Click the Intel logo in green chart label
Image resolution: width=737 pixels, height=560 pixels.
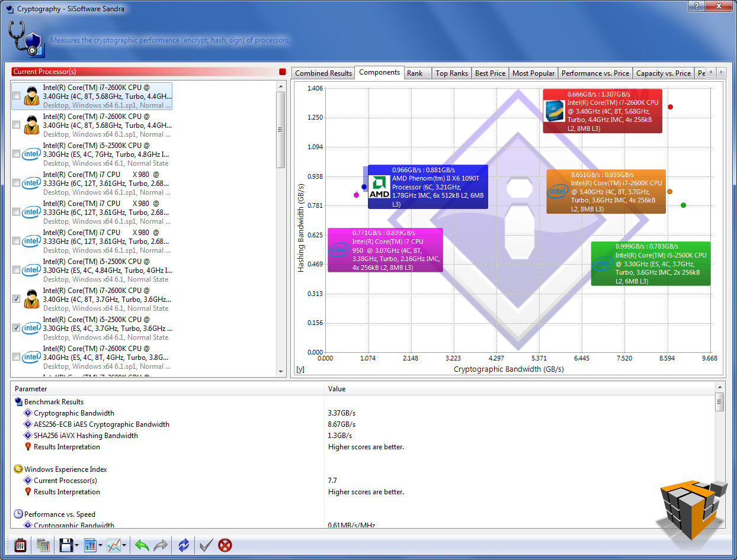click(x=603, y=263)
